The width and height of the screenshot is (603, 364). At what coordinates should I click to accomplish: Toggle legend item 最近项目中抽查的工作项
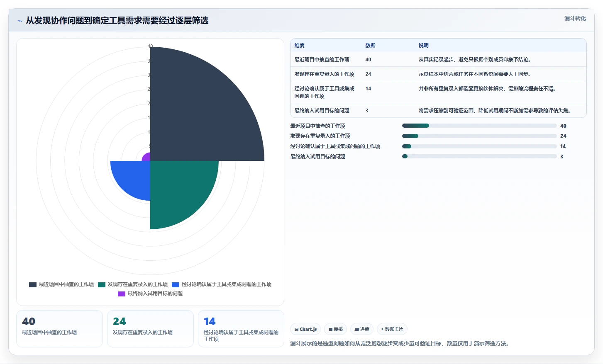coord(61,284)
